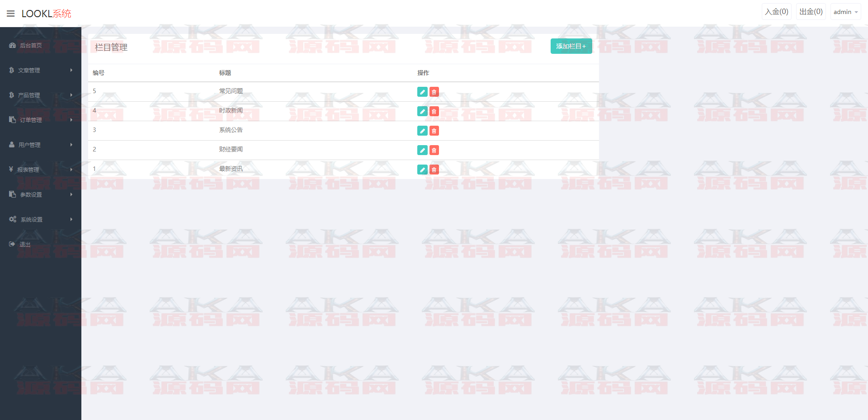Edit the 系统公告 column
Image resolution: width=868 pixels, height=420 pixels.
coord(422,131)
